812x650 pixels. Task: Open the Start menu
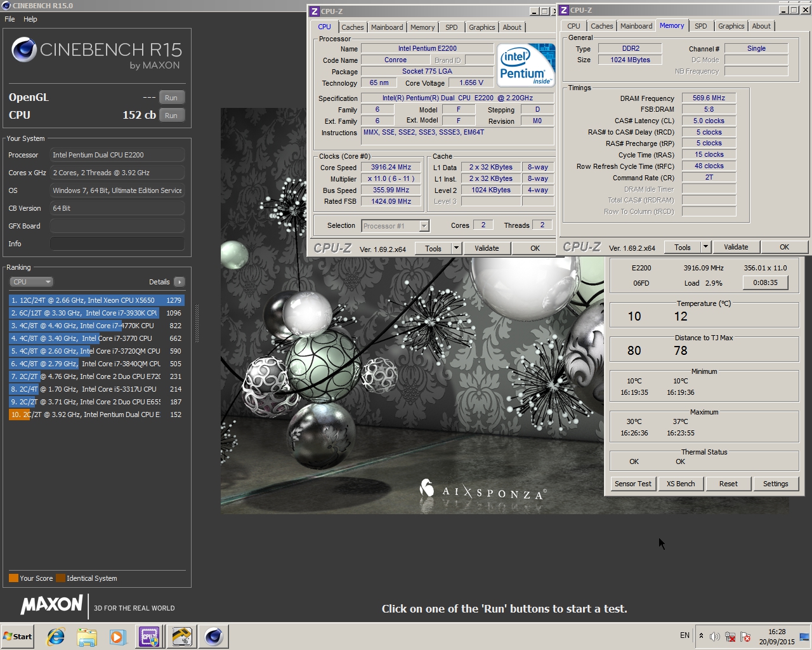[18, 636]
